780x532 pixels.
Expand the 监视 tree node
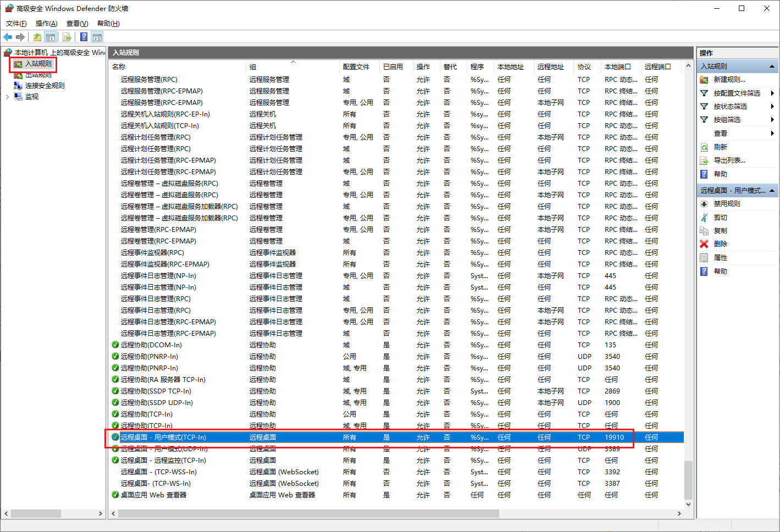tap(8, 96)
